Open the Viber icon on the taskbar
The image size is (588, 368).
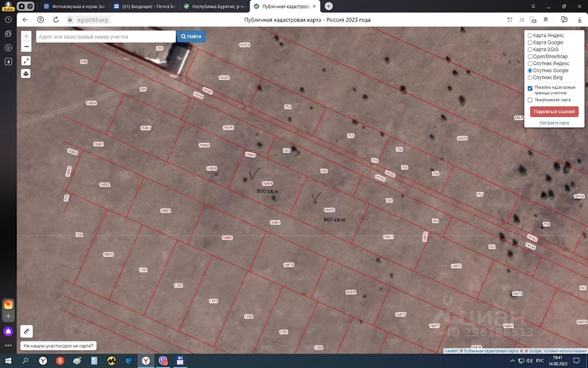[x=163, y=361]
